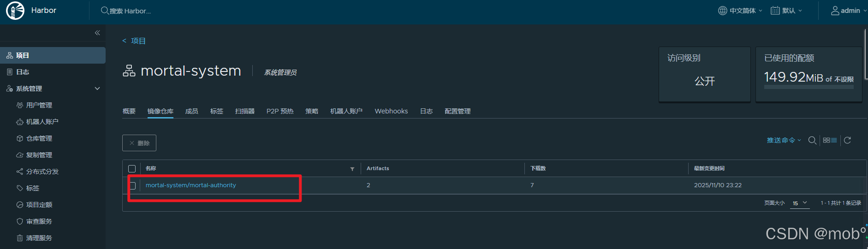Screen dimensions: 868x249
Task: Click the admin user avatar icon
Action: click(835, 11)
